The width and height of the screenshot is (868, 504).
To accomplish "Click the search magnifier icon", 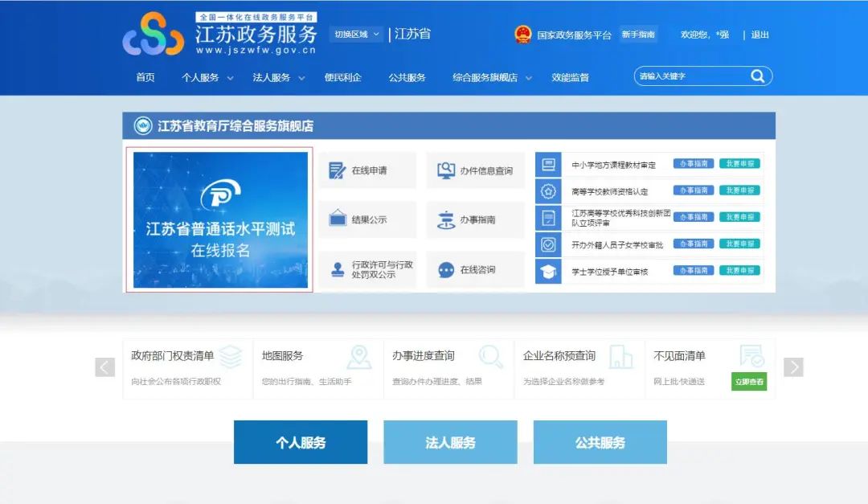I will (757, 76).
